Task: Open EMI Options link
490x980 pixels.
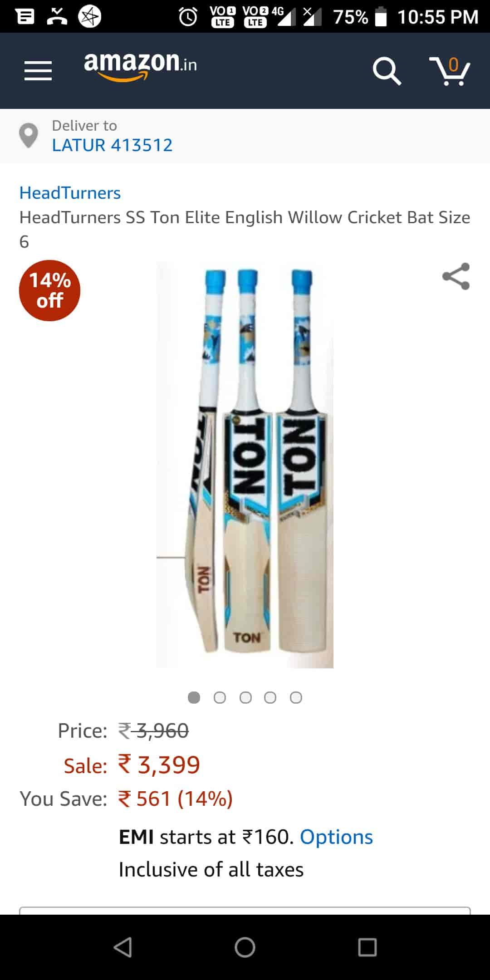Action: pyautogui.click(x=336, y=837)
